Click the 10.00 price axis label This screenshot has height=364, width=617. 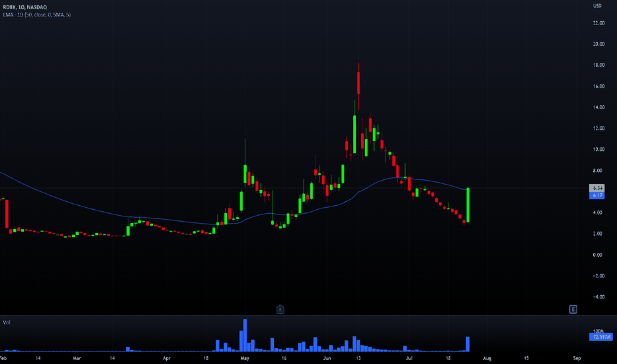(598, 150)
